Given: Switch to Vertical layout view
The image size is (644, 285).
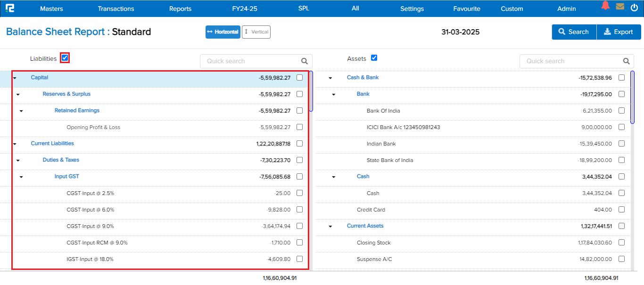Looking at the screenshot, I should [256, 32].
